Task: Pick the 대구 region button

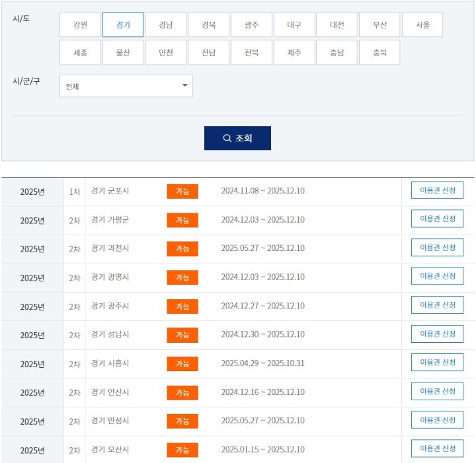Action: [294, 24]
